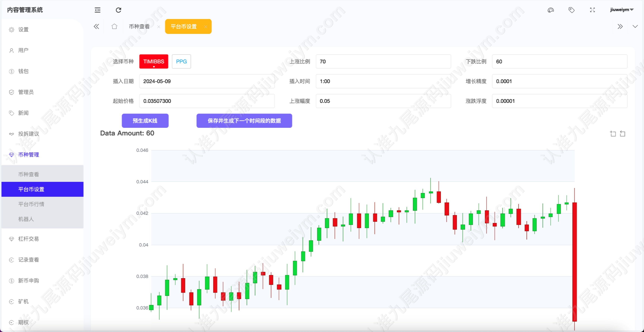The width and height of the screenshot is (644, 332).
Task: Click the chart data zoom icon
Action: 613,134
